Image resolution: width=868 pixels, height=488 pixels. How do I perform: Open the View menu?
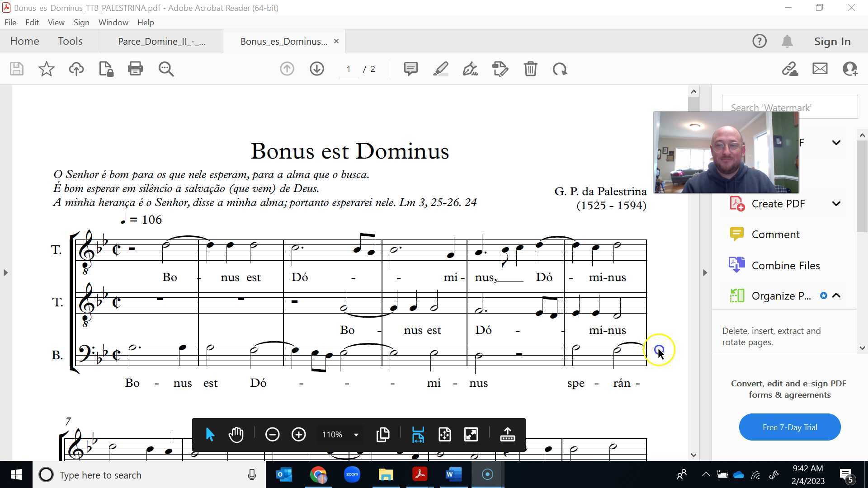coord(56,22)
